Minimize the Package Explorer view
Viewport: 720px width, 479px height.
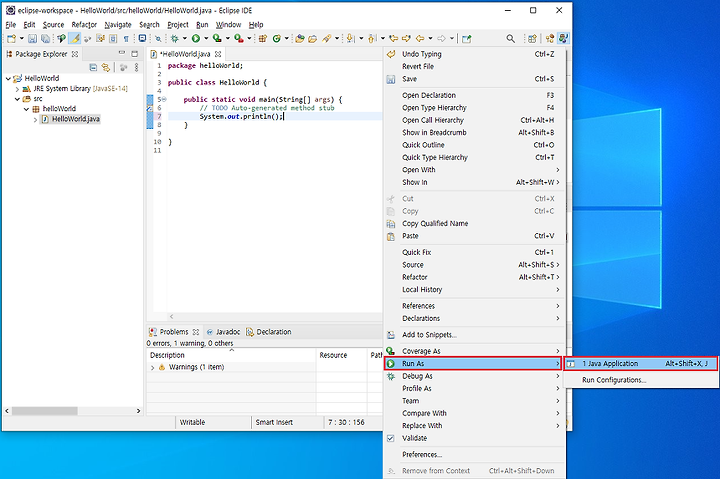[x=122, y=53]
